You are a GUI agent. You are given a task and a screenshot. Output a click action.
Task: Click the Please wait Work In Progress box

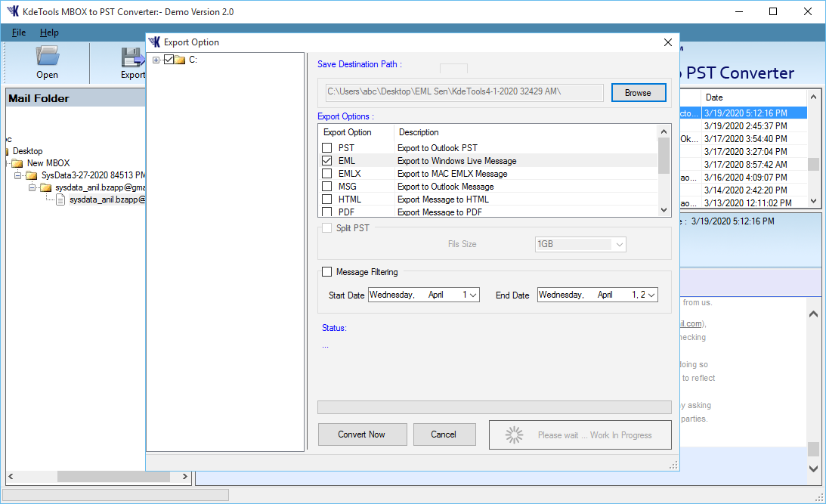(580, 435)
